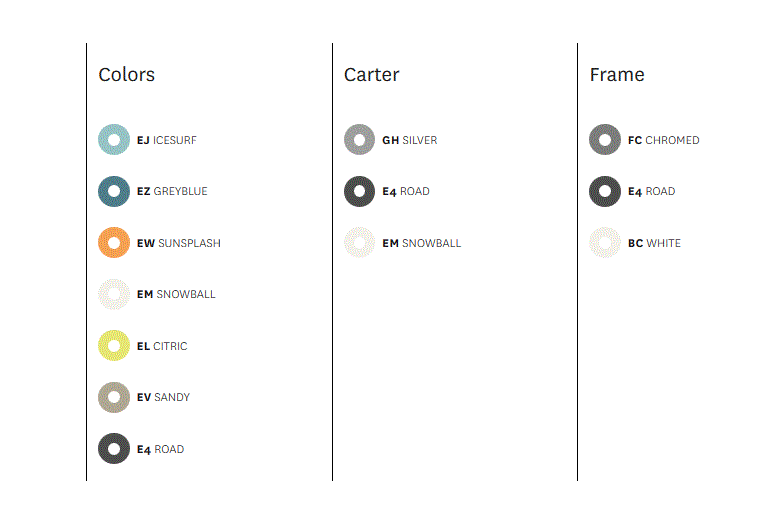Choose FC Chromed swatch for Frame
The width and height of the screenshot is (774, 521).
click(x=605, y=140)
